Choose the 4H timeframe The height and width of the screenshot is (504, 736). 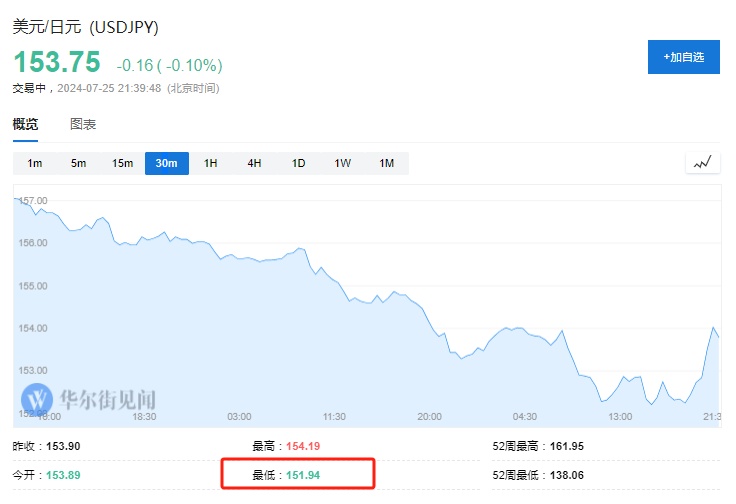click(x=254, y=163)
